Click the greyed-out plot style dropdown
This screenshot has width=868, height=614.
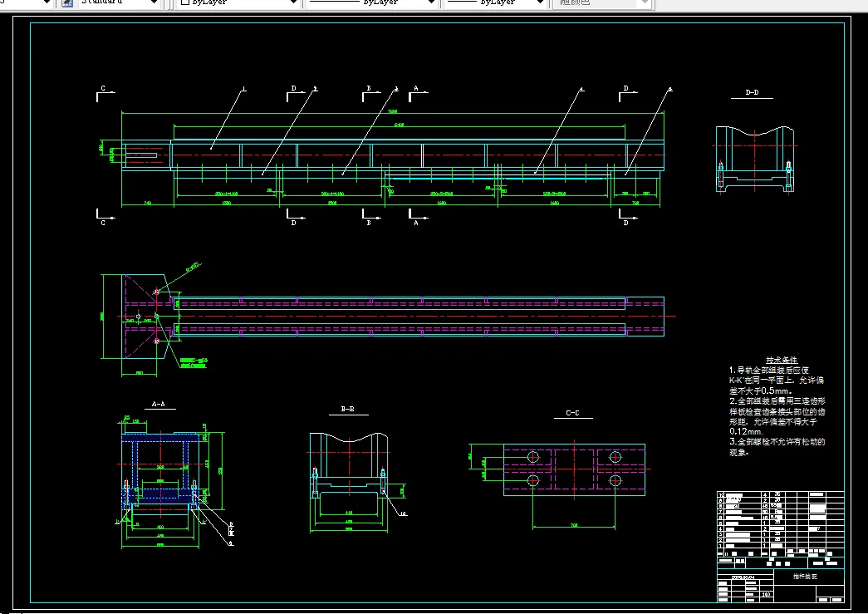(603, 2)
